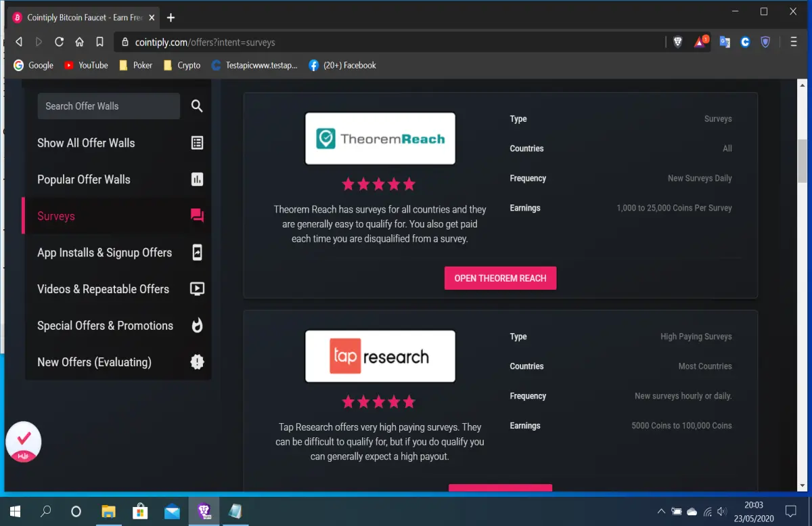This screenshot has height=526, width=812.
Task: Select New Offers (Evaluating)
Action: 118,362
